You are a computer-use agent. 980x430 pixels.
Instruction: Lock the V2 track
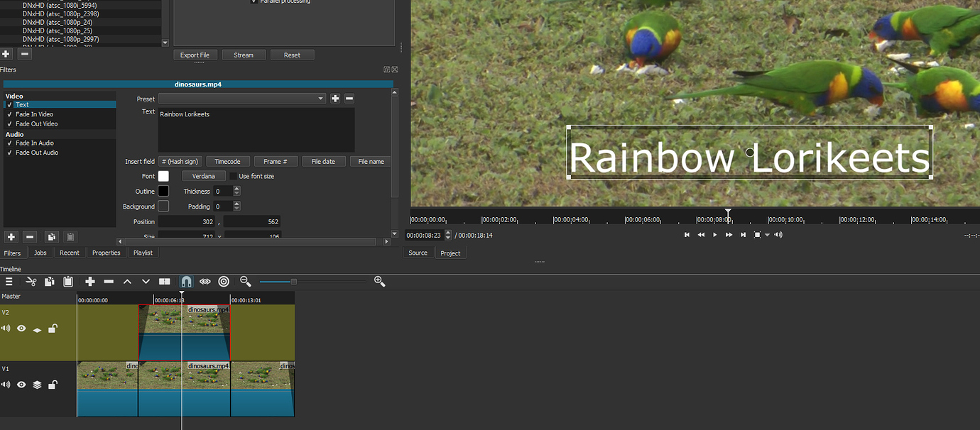pos(53,328)
